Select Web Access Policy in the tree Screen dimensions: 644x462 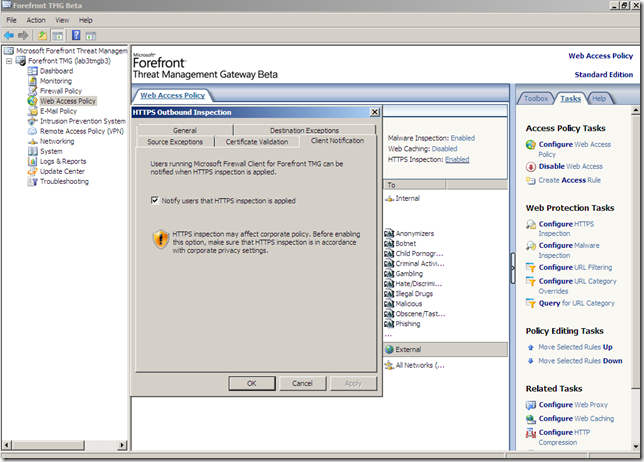tap(68, 101)
